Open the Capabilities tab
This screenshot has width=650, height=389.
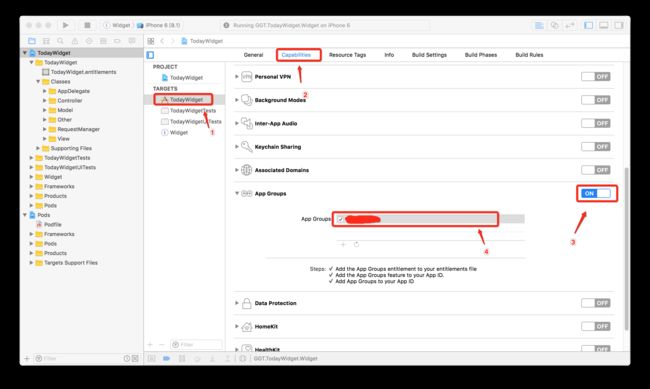tap(296, 55)
